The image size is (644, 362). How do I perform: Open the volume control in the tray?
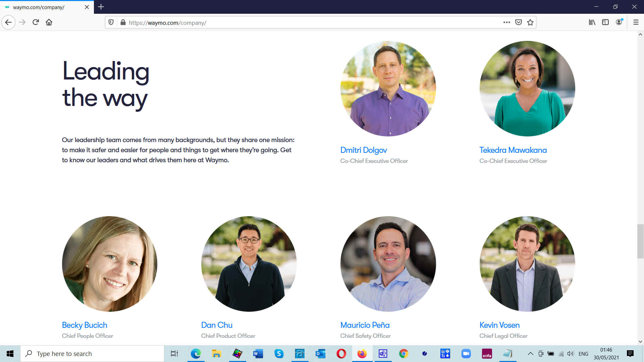(x=571, y=354)
